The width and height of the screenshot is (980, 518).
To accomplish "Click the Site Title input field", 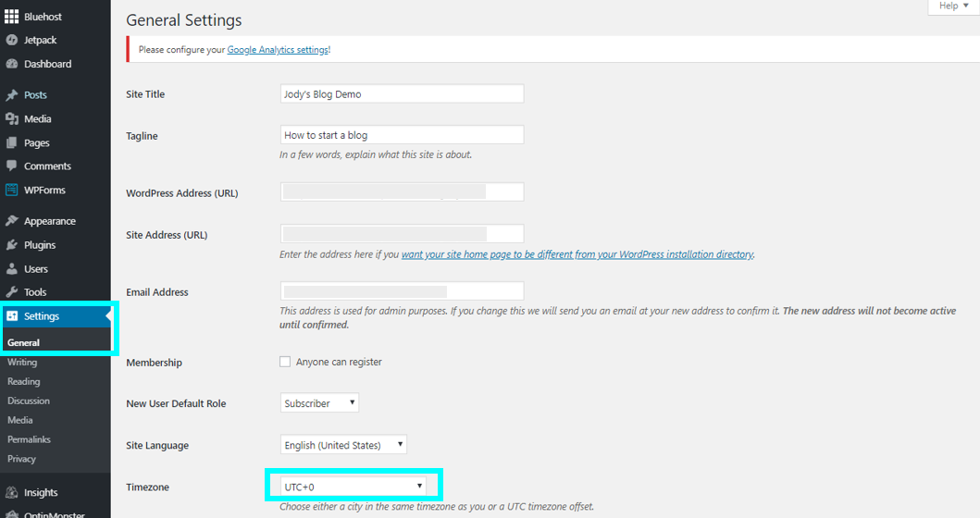I will click(x=402, y=93).
